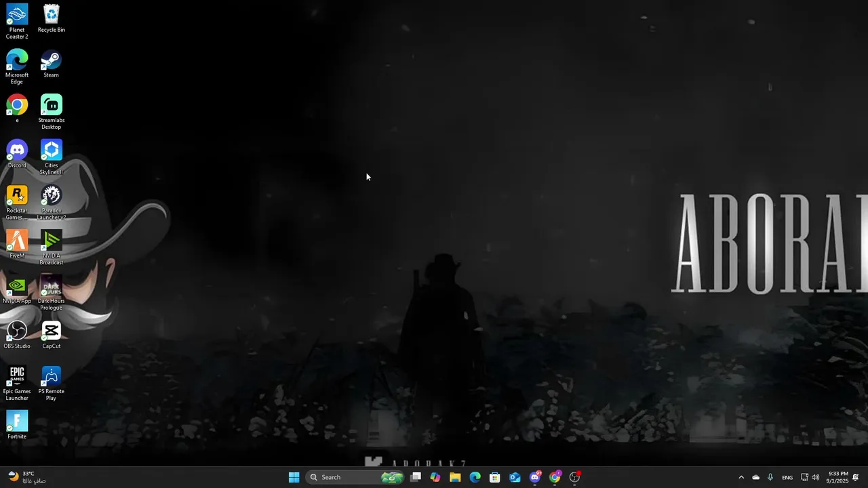Select the CapCut desktop icon
Screen dimensions: 868x488
pos(51,335)
